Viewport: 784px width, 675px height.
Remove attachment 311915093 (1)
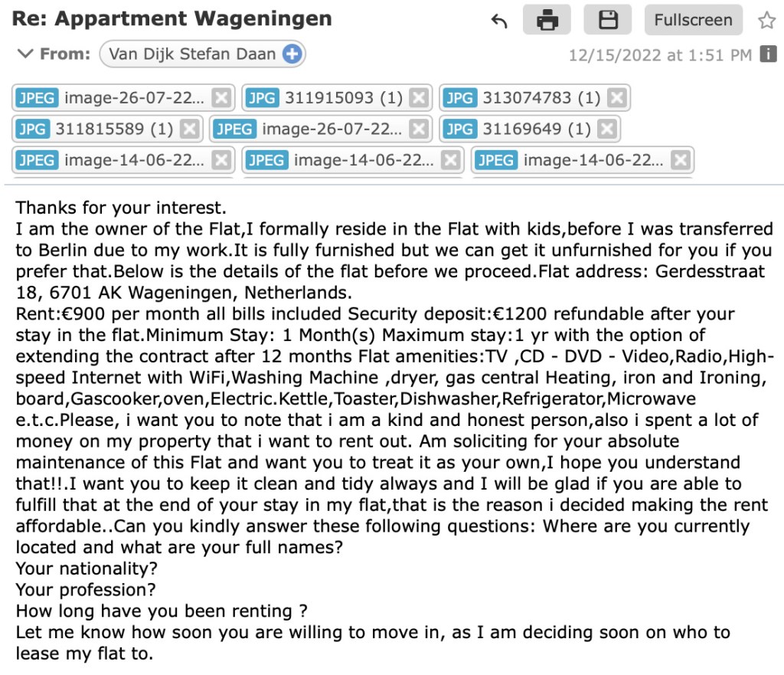(418, 98)
